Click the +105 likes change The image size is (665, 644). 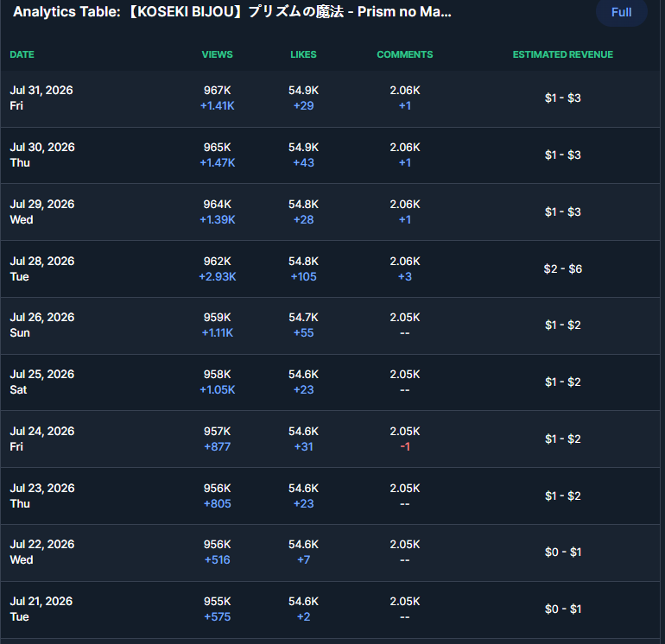(304, 277)
